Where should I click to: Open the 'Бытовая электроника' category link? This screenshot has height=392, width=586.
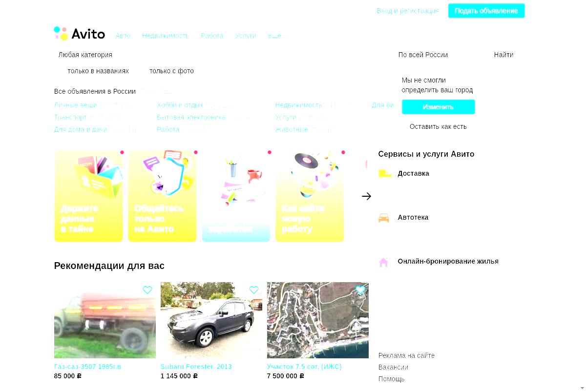(x=191, y=117)
